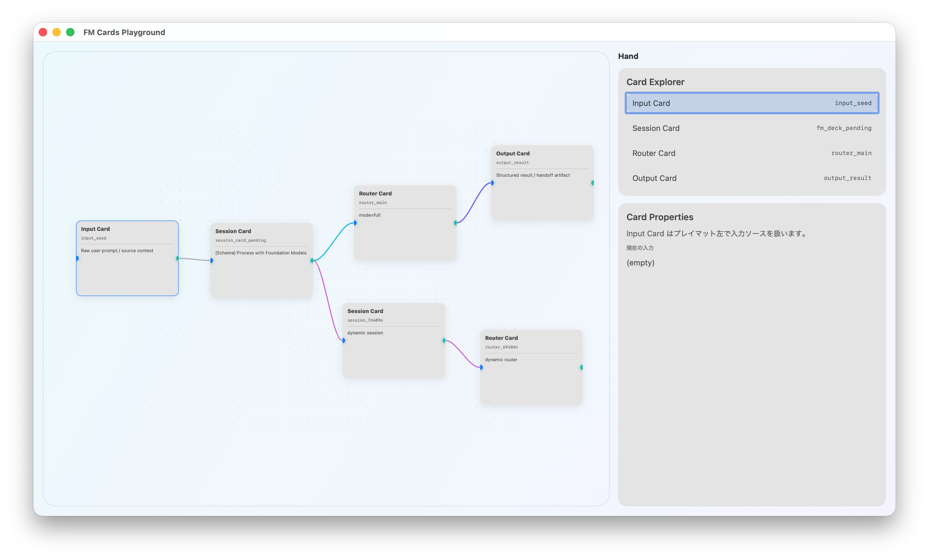929x560 pixels.
Task: Click session_7d489e's green output port
Action: [444, 341]
